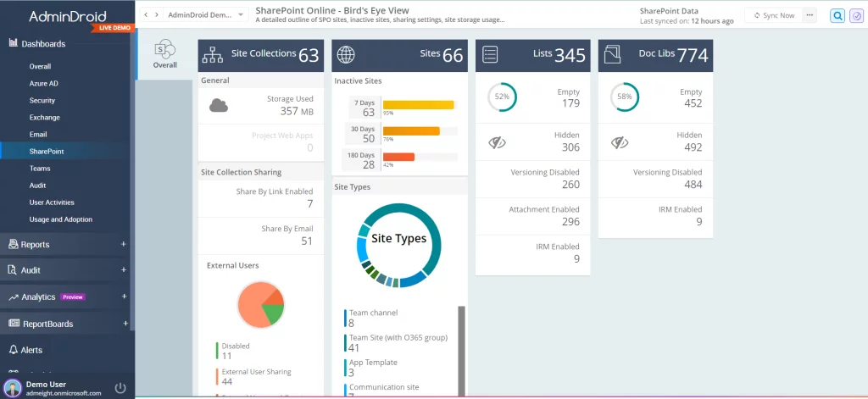
Task: Click the 7 Days inactive sites bar
Action: pos(418,105)
